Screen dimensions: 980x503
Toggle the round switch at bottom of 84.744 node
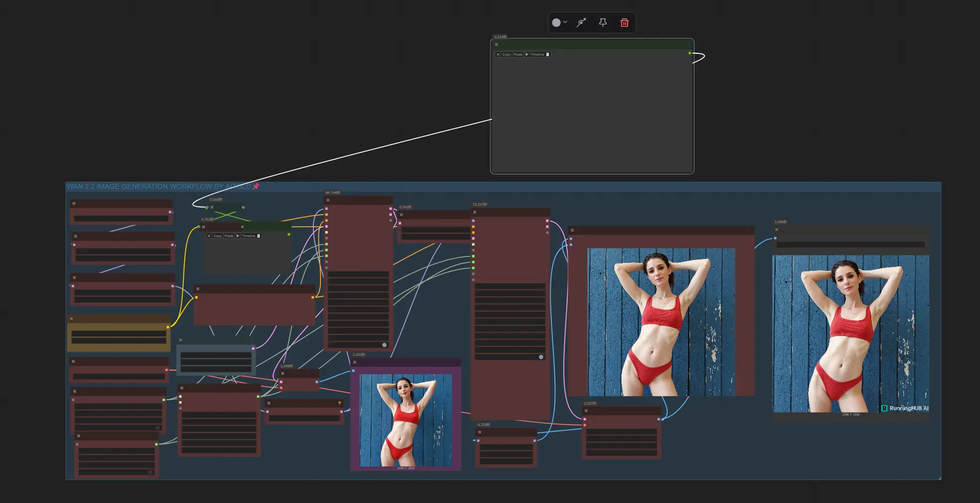(384, 345)
